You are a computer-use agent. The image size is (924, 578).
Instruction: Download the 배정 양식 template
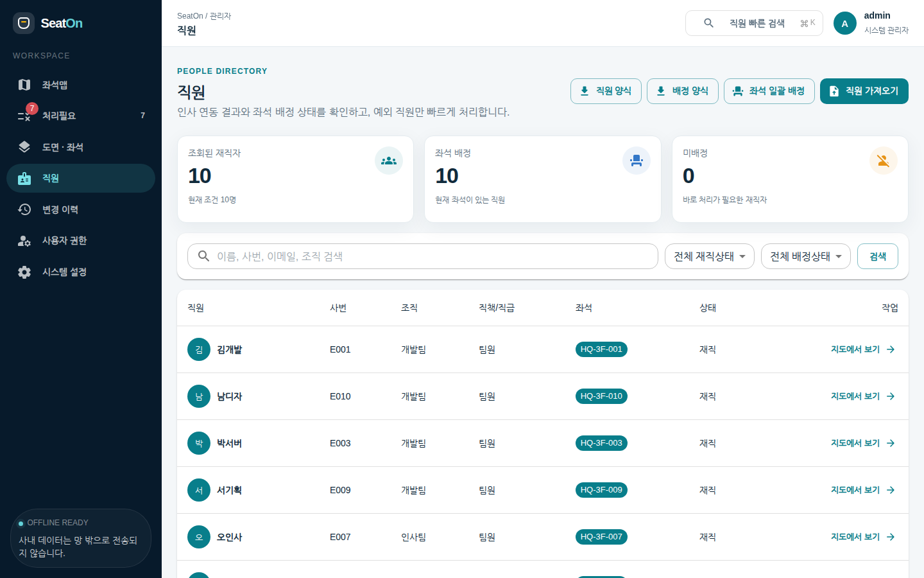(x=683, y=91)
